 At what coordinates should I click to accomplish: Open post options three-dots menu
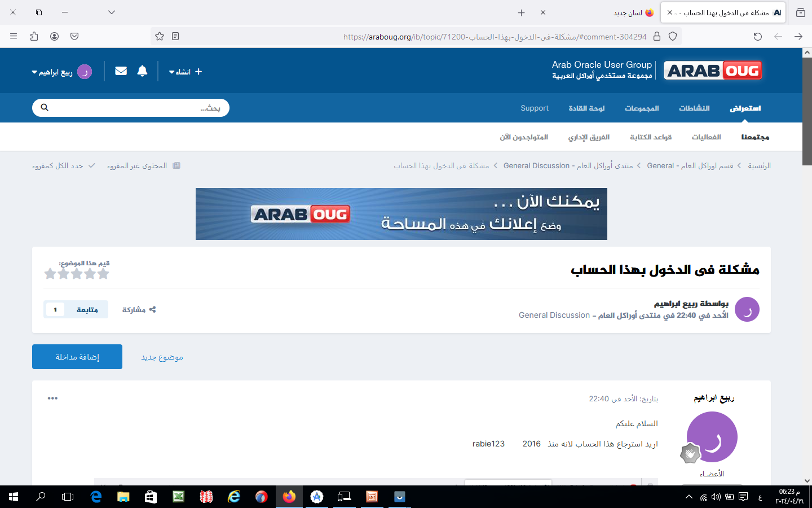52,398
